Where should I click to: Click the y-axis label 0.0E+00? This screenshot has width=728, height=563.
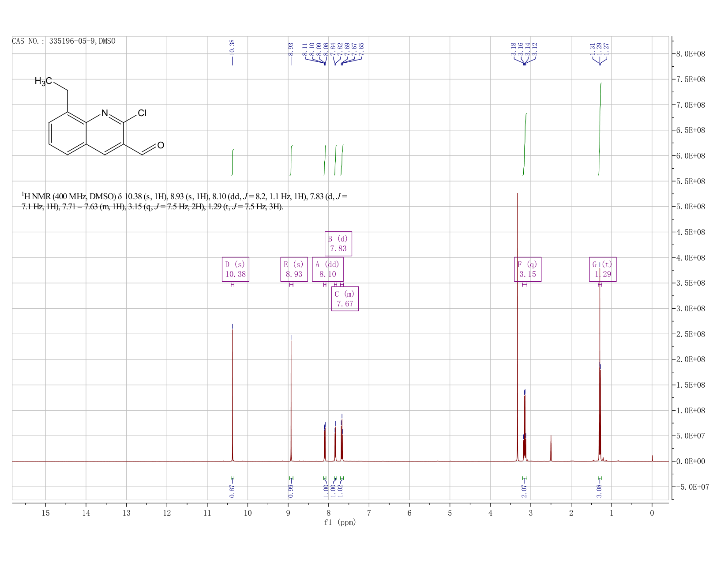691,461
